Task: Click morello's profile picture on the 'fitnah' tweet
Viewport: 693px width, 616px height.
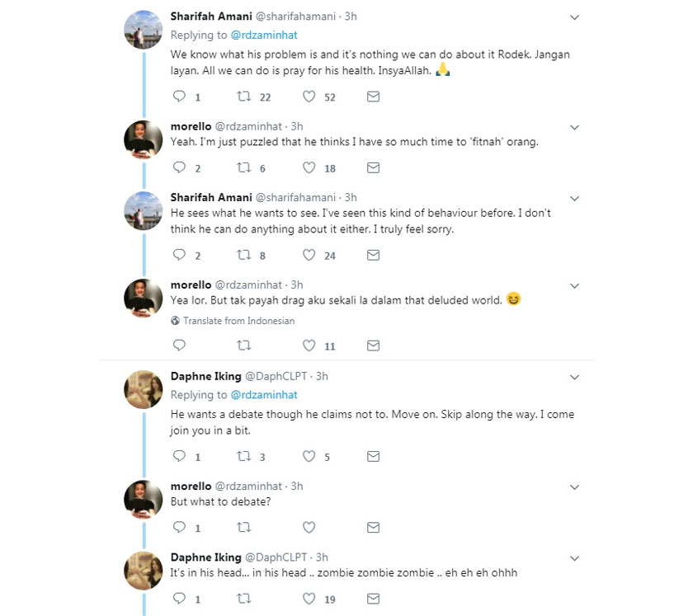Action: pyautogui.click(x=143, y=139)
